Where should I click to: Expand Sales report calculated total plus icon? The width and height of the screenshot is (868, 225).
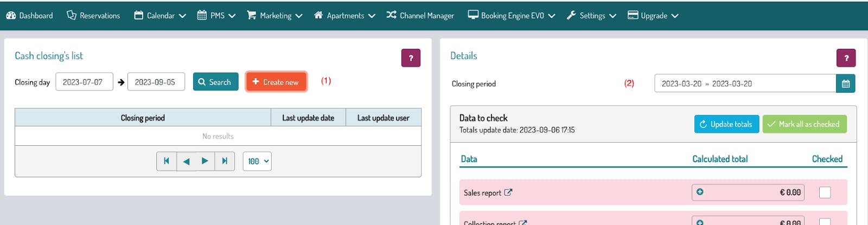click(x=700, y=192)
